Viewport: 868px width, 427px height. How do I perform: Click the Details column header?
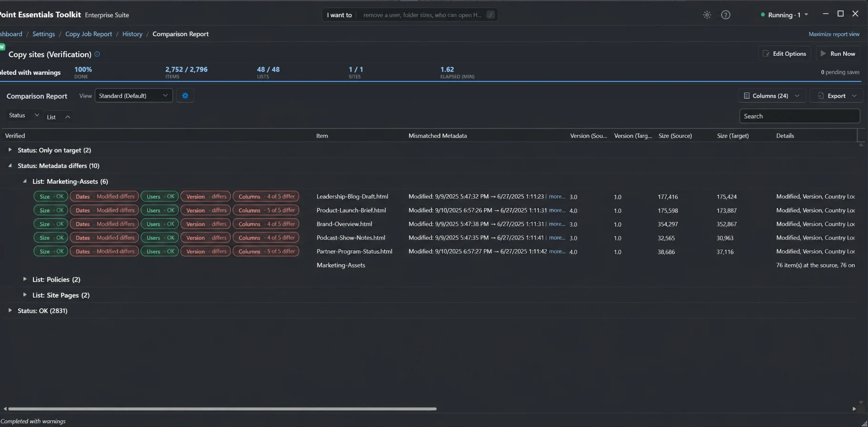(785, 136)
